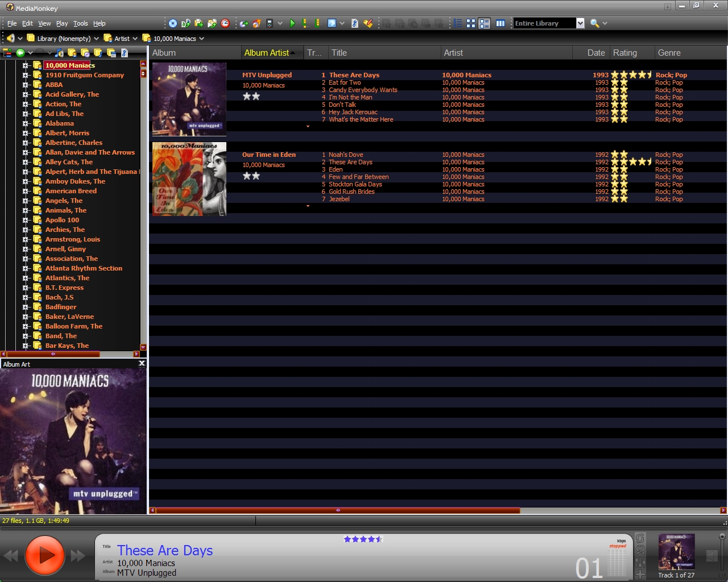This screenshot has width=728, height=582.
Task: Click the Our Time in Eden album cover
Action: [x=189, y=179]
